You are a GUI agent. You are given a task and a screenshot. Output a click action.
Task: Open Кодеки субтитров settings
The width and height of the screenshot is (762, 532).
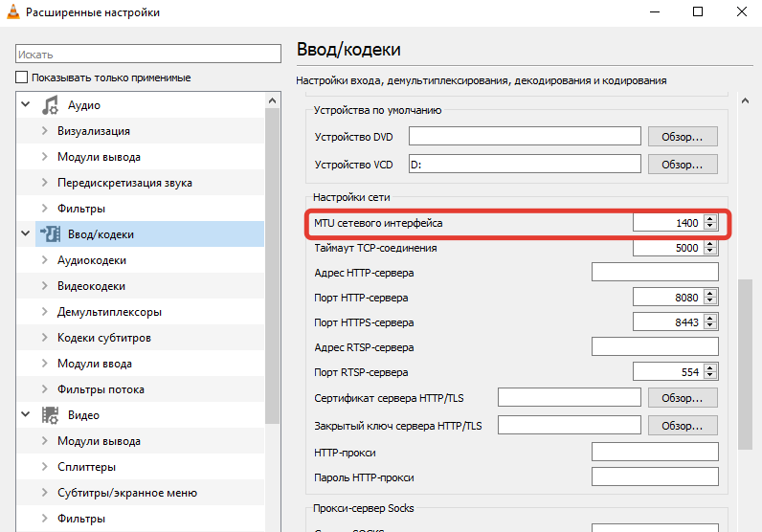103,338
